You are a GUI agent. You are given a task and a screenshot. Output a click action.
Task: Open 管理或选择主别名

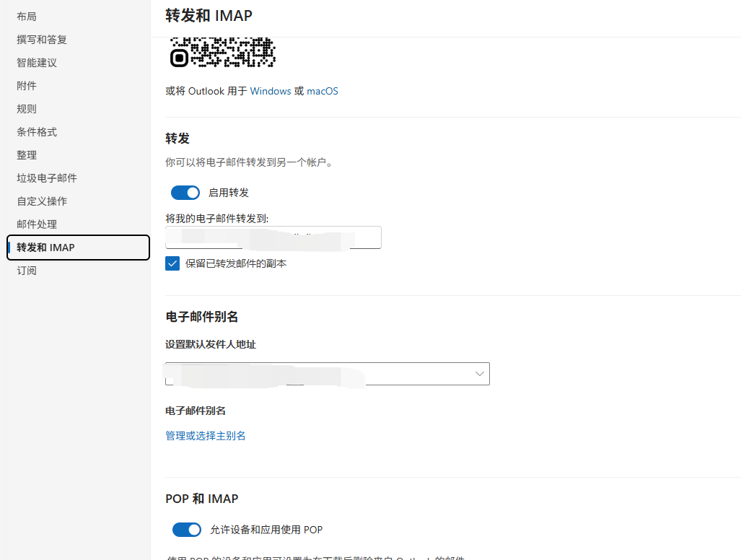tap(204, 435)
